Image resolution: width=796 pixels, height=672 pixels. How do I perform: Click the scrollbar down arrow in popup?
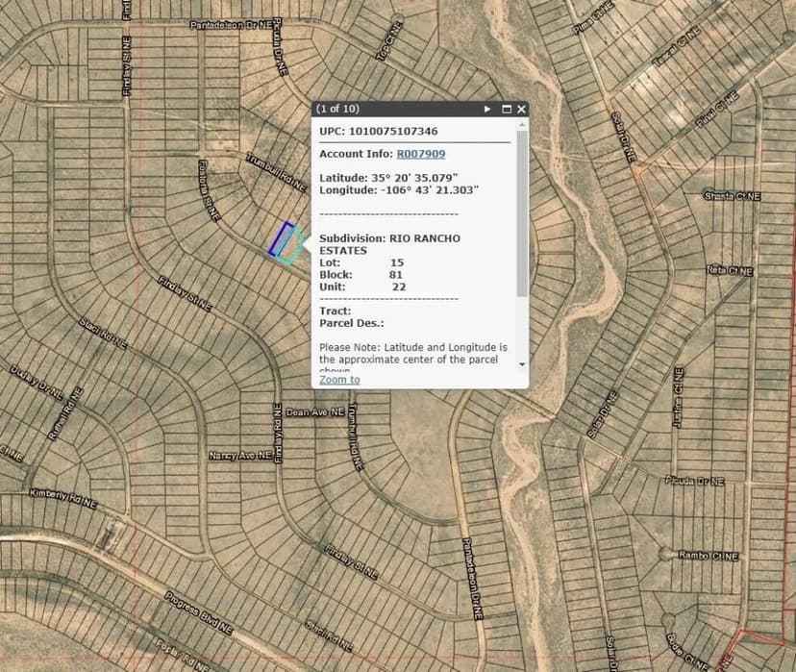coord(520,362)
